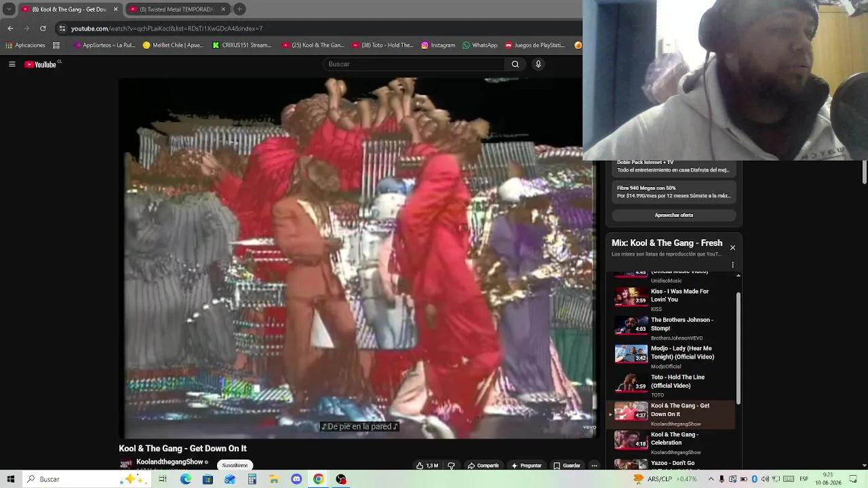This screenshot has height=488, width=868.
Task: Open the Juegos de PlayStation bookmark
Action: [534, 45]
